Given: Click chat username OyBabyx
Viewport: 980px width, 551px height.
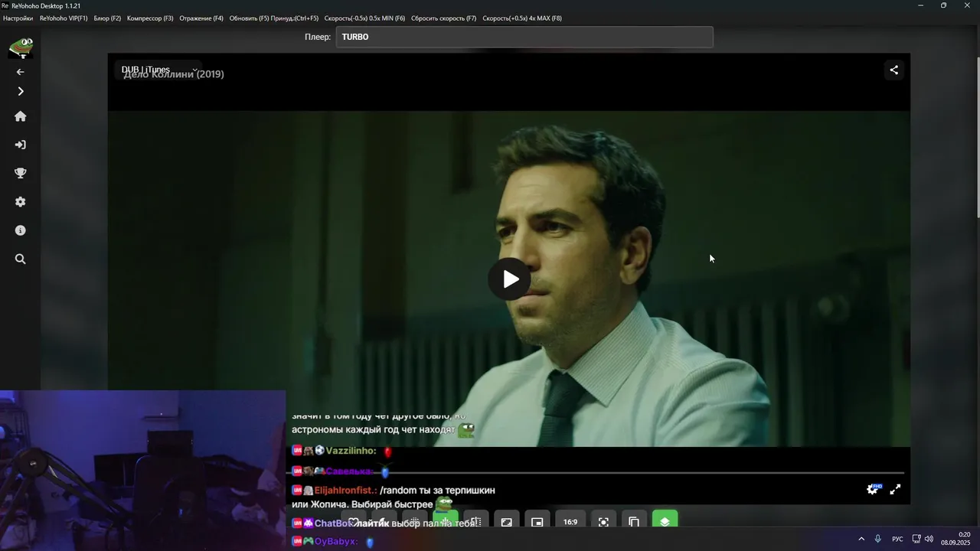Looking at the screenshot, I should point(335,541).
